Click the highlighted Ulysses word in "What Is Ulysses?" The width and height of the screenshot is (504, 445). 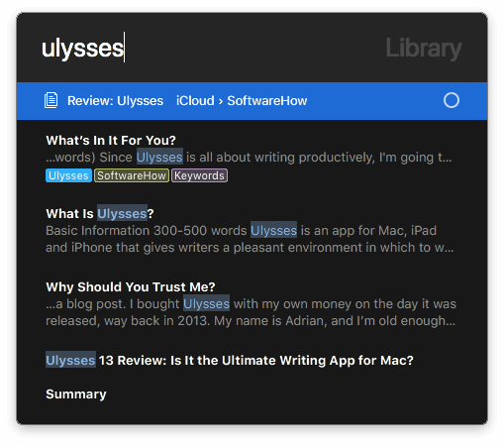[x=122, y=214]
